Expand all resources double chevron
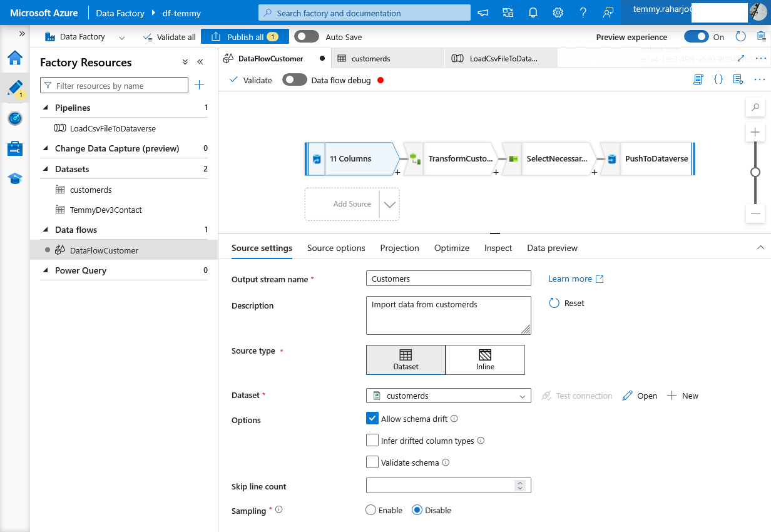Viewport: 771px width, 532px height. [185, 62]
